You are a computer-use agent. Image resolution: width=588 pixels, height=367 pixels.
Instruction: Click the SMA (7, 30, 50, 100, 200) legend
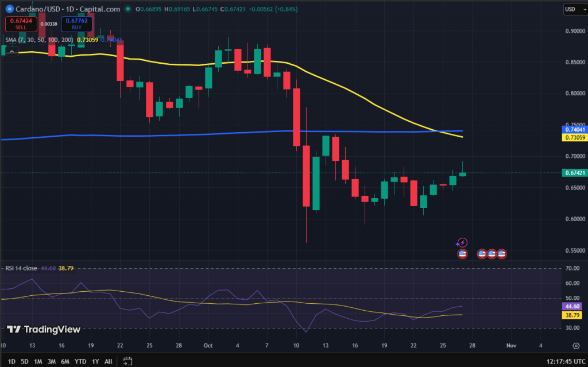click(x=39, y=40)
